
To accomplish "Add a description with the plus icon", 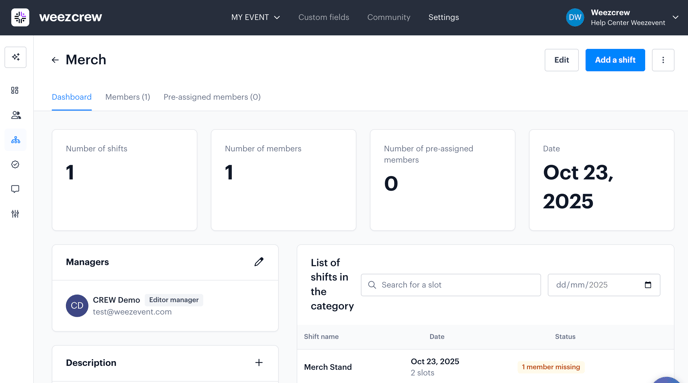I will 259,363.
